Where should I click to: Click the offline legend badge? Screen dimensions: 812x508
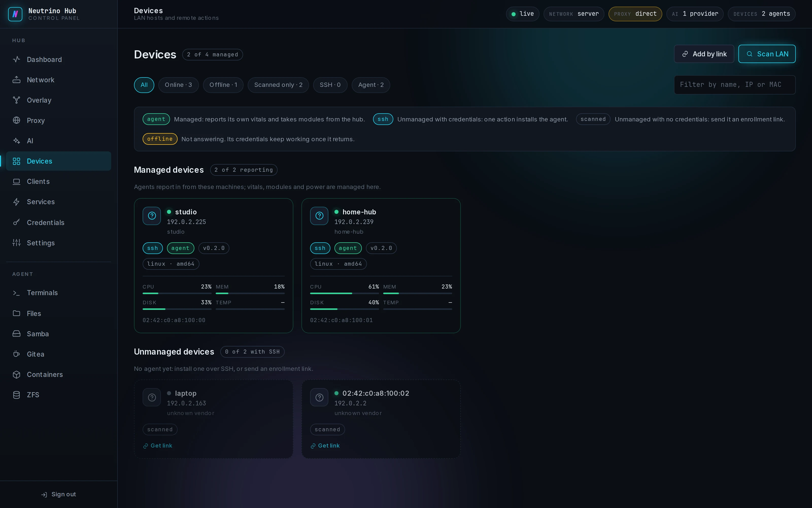click(x=160, y=139)
